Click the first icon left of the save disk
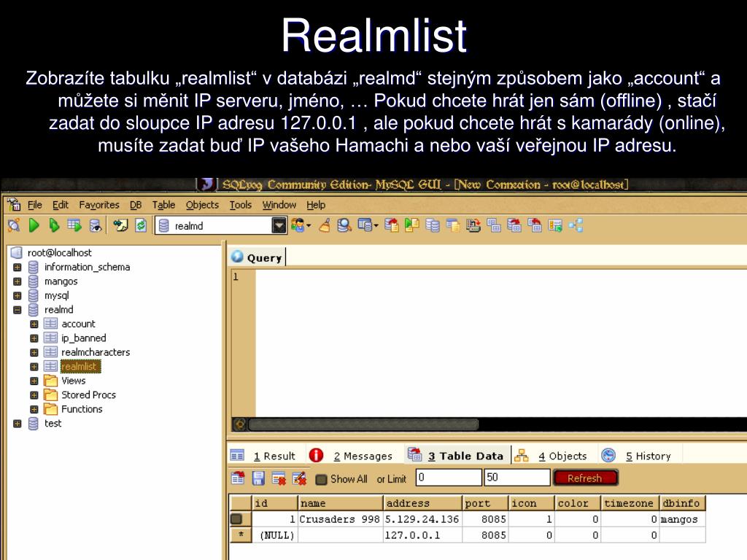The image size is (747, 560). click(x=238, y=478)
